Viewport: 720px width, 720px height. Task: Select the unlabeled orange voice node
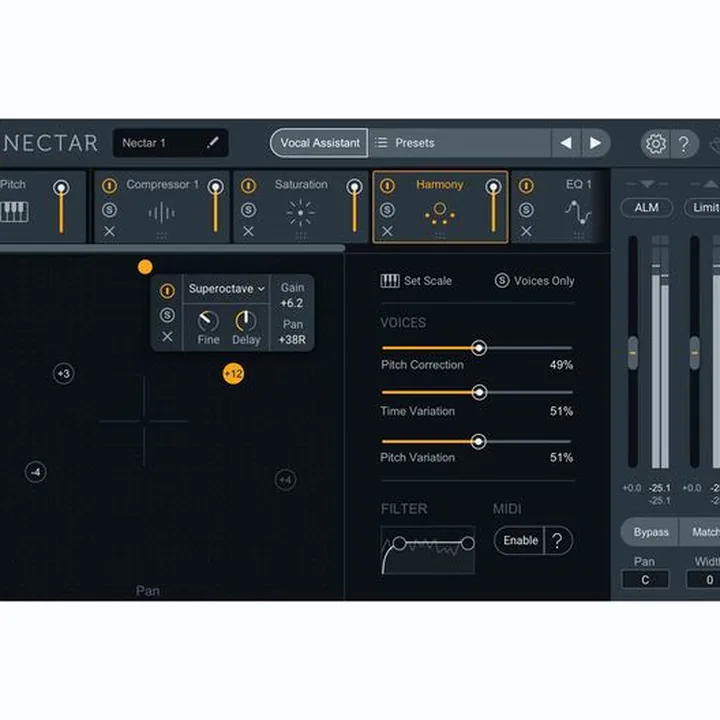[x=145, y=267]
